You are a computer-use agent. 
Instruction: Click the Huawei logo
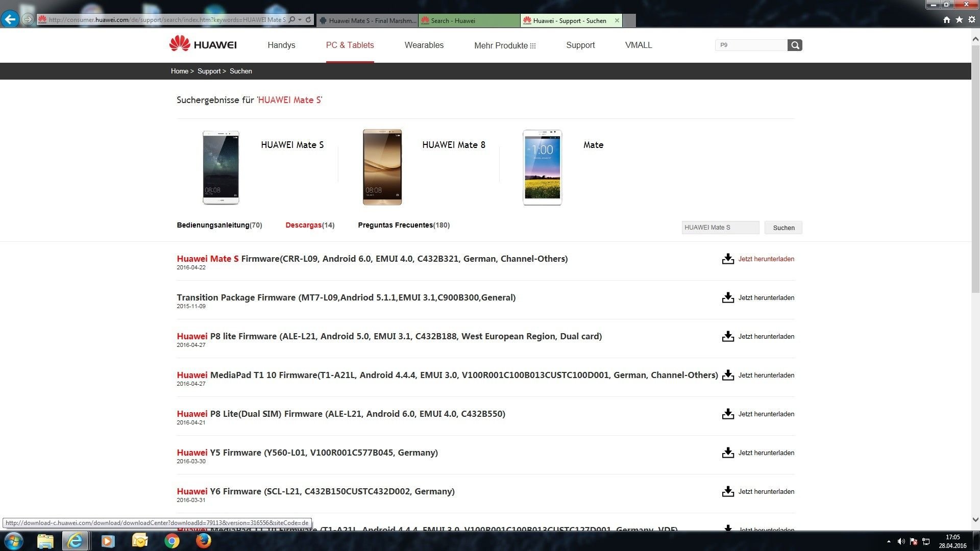click(203, 44)
